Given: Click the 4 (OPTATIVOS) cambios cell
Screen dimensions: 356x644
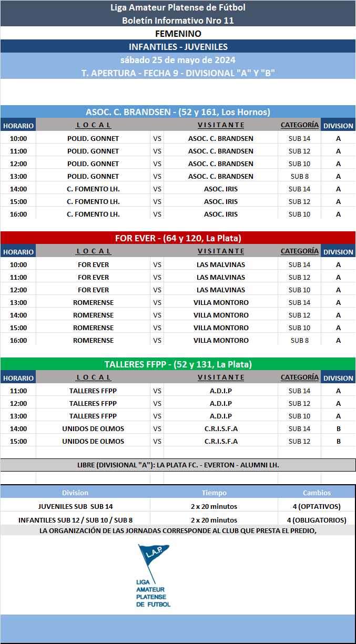Looking at the screenshot, I should 317,506.
